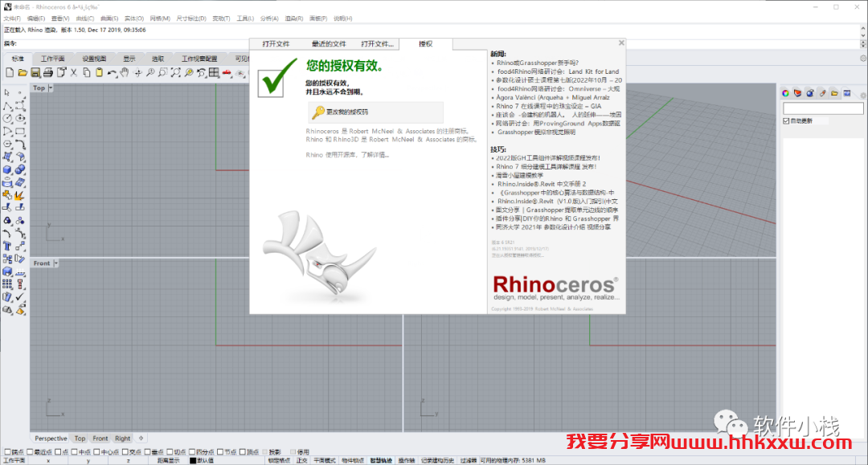Viewport: 868px width, 465px height.
Task: Select the Boolean union spheres tool
Action: pos(20,169)
